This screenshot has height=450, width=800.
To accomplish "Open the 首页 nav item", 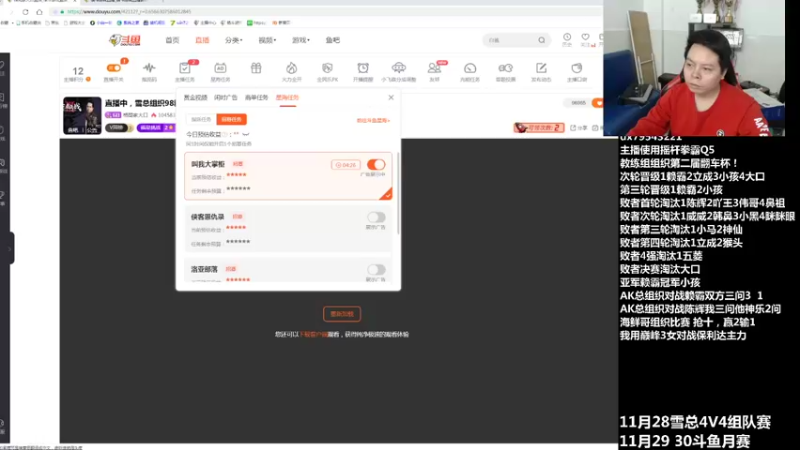I will point(172,40).
